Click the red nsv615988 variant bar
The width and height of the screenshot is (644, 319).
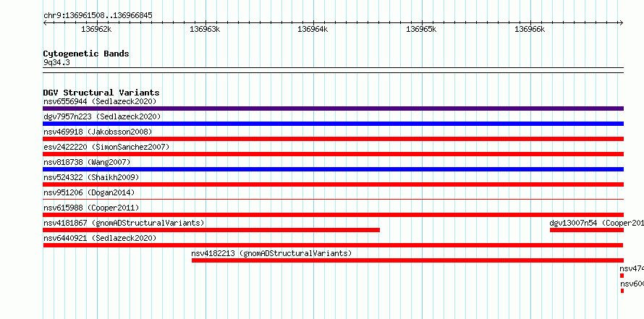333,215
